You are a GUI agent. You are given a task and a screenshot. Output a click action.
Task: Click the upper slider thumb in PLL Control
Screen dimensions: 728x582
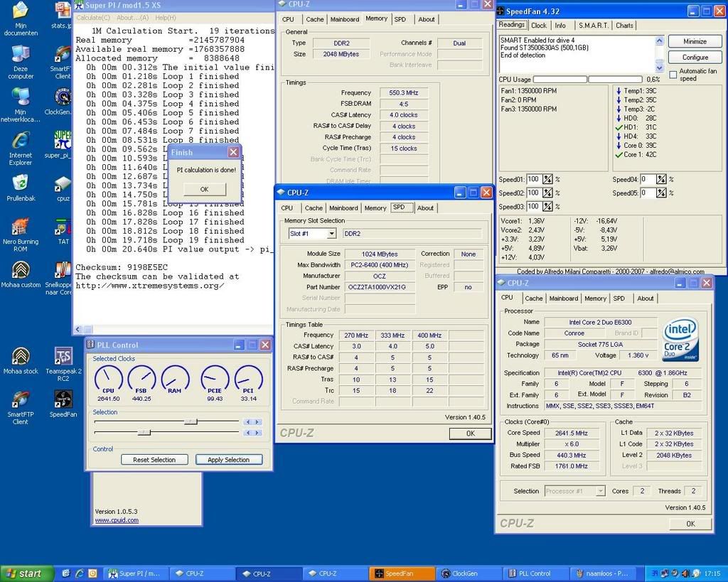(x=191, y=422)
